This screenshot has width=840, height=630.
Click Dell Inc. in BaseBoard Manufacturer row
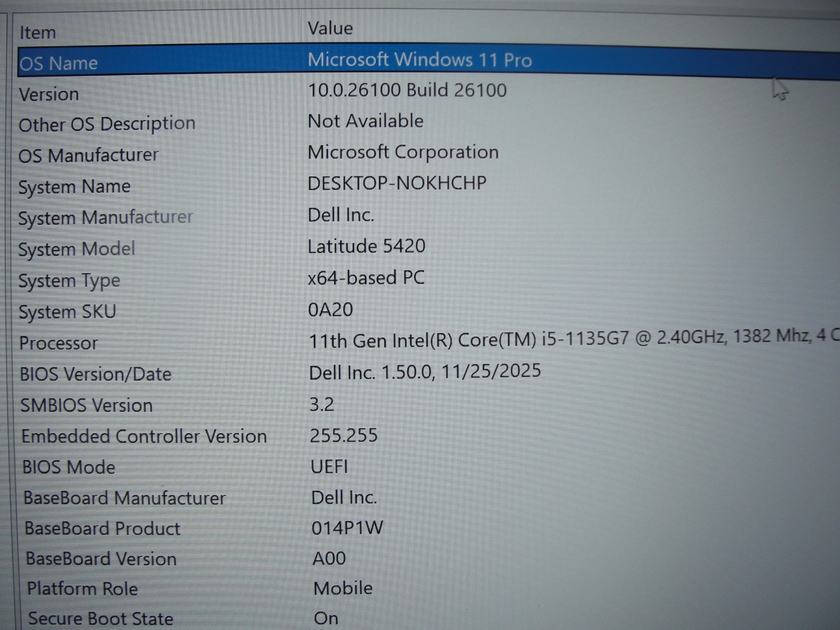[x=344, y=497]
